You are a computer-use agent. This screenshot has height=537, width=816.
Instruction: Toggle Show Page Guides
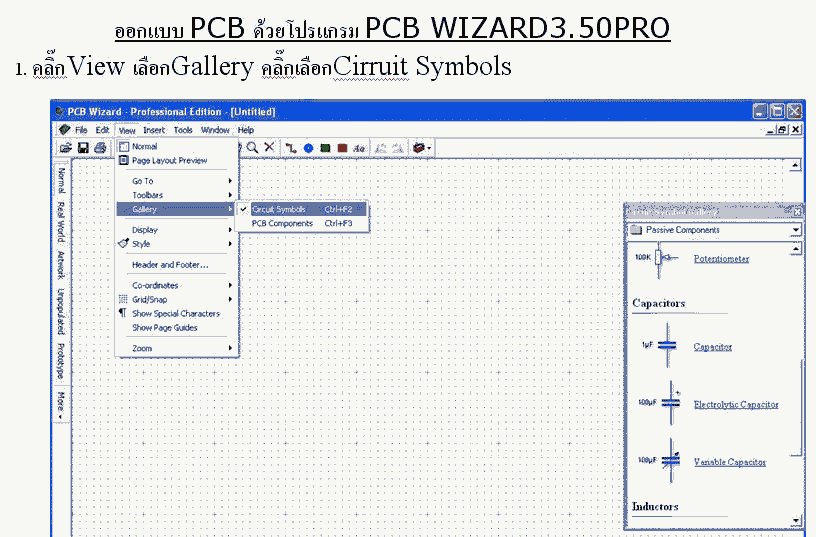click(177, 327)
